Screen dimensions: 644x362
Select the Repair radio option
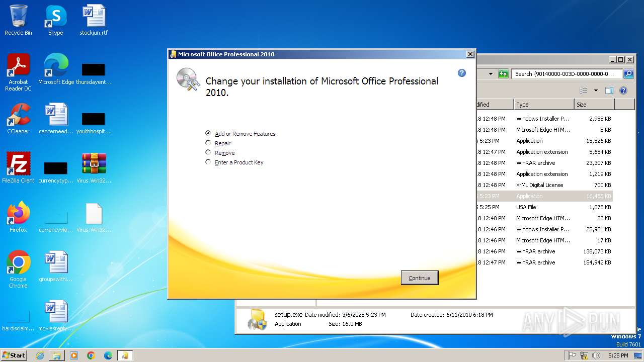(x=218, y=143)
